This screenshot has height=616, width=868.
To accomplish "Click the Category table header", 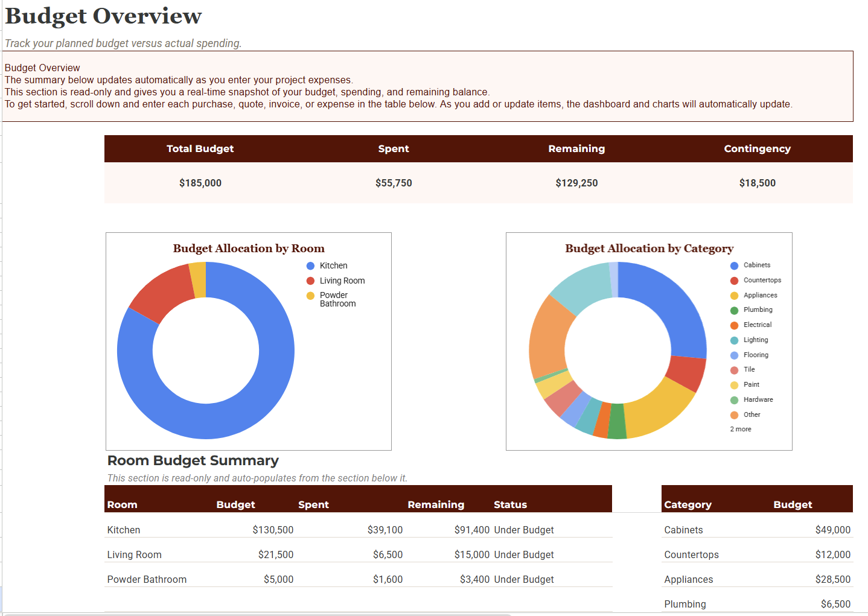I will 688,504.
